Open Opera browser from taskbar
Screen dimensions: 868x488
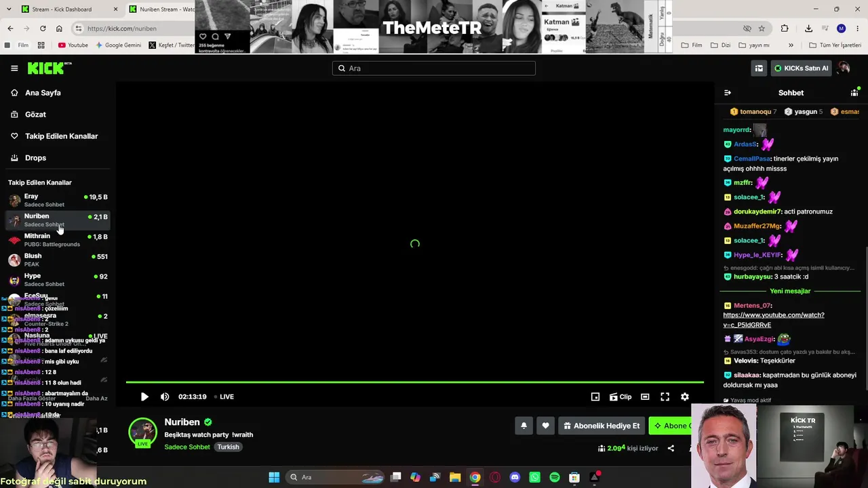(x=495, y=477)
